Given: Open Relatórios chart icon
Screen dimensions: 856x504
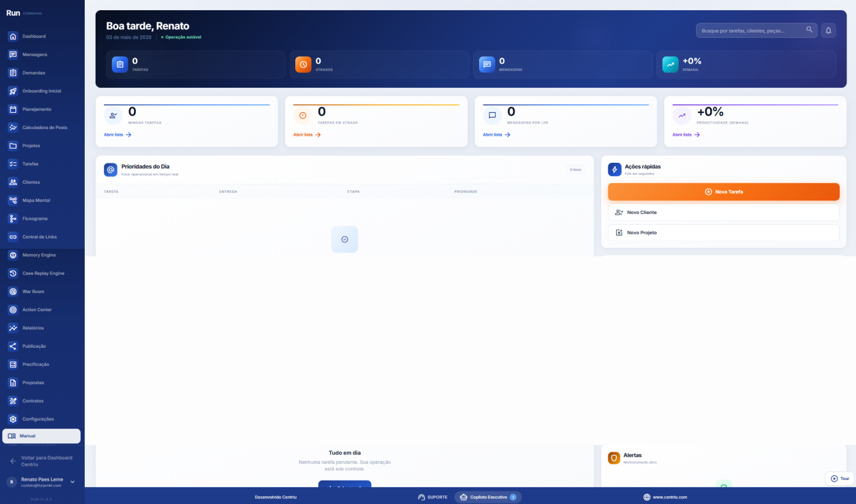Looking at the screenshot, I should coord(13,328).
